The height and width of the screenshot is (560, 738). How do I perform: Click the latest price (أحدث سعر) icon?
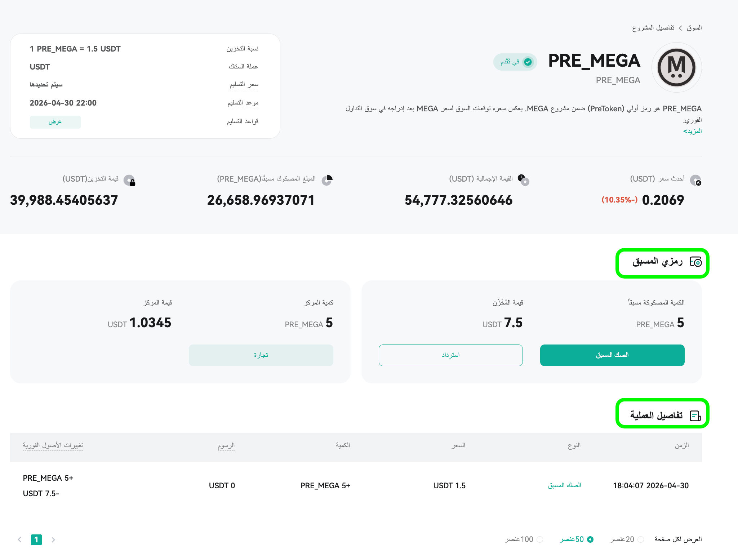[x=695, y=180]
